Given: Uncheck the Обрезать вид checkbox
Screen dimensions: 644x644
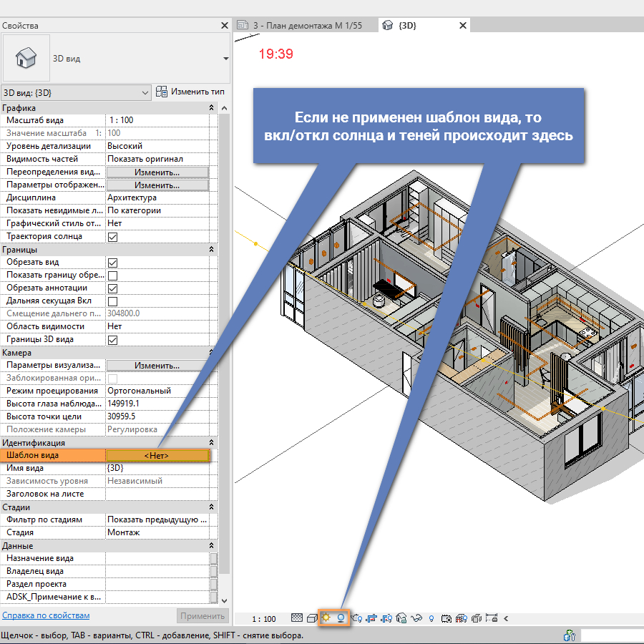Looking at the screenshot, I should [x=112, y=263].
